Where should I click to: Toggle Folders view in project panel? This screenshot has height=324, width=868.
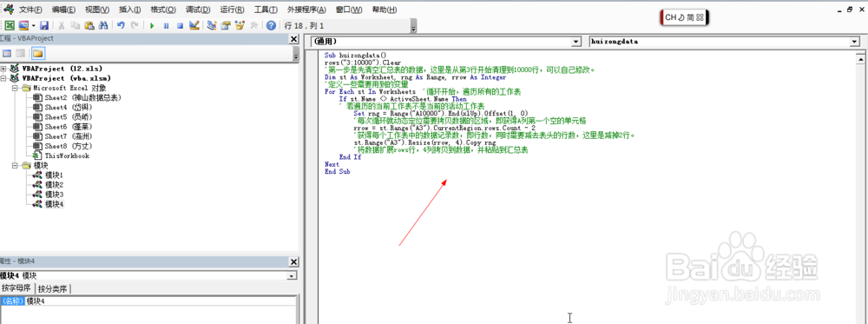(37, 53)
